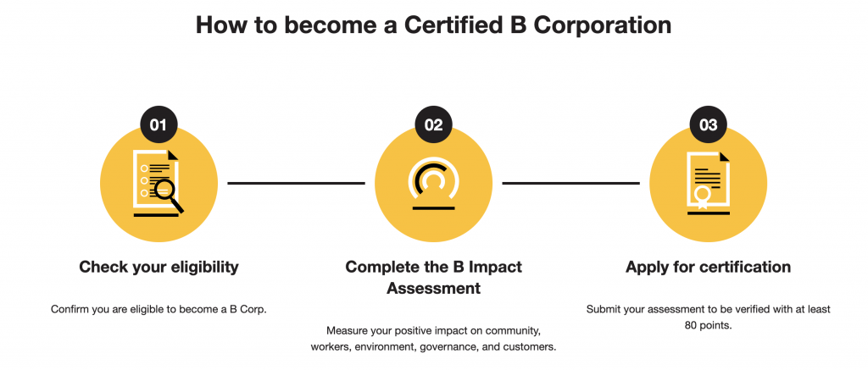Select the 02 step number badge
Screen dimensions: 868x370
pyautogui.click(x=433, y=125)
